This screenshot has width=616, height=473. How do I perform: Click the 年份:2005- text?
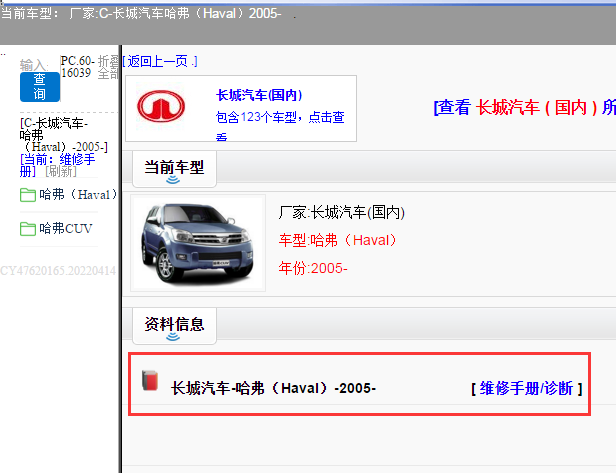pyautogui.click(x=313, y=268)
